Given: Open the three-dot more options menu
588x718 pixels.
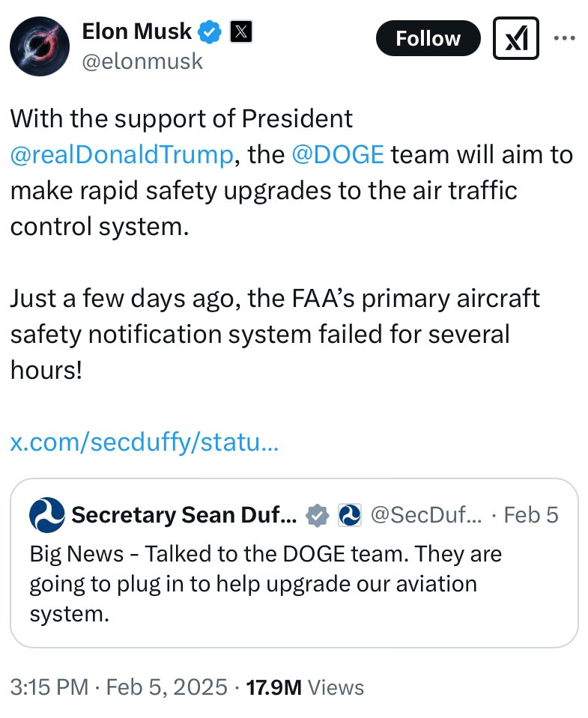Looking at the screenshot, I should [x=563, y=38].
